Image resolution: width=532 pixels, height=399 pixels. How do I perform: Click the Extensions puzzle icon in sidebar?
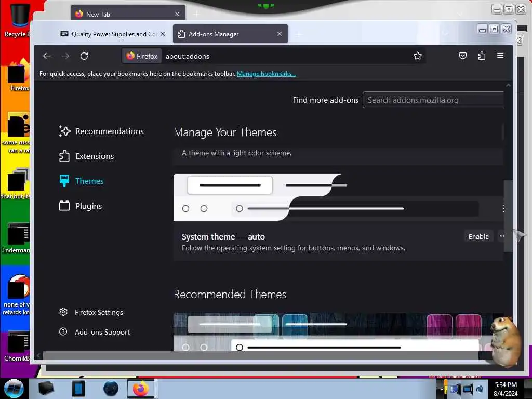click(x=64, y=156)
